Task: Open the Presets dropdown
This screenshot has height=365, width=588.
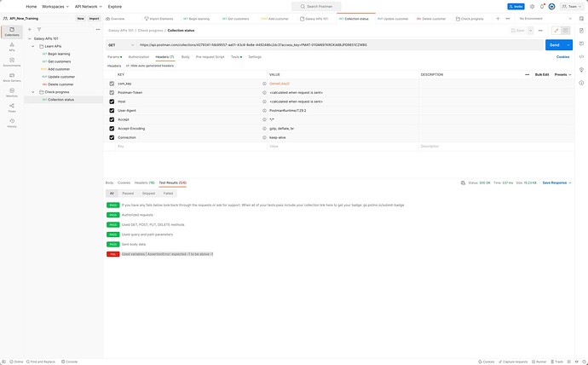Action: 563,75
